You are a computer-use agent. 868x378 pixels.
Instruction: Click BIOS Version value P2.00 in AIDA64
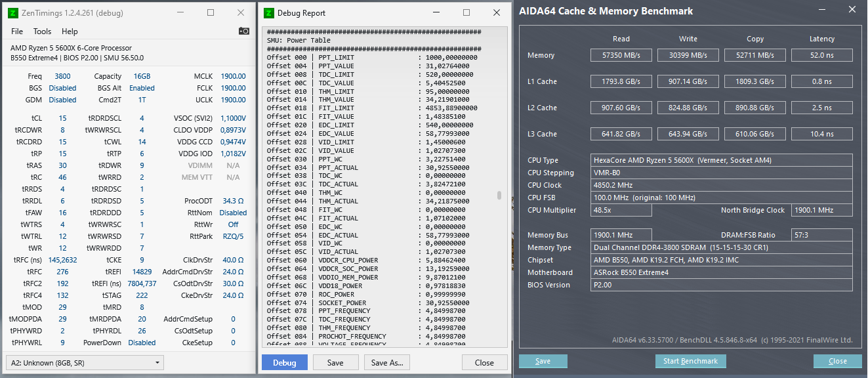[x=722, y=285]
